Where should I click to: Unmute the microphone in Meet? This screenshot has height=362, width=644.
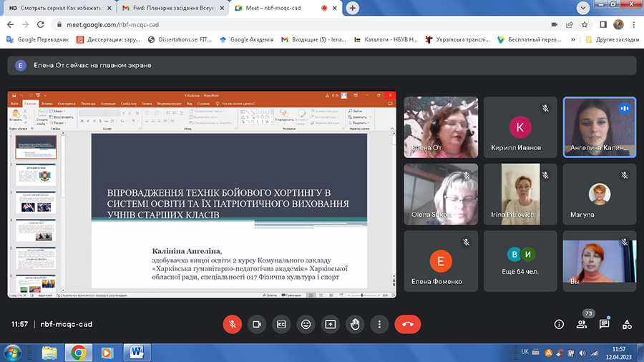(232, 324)
